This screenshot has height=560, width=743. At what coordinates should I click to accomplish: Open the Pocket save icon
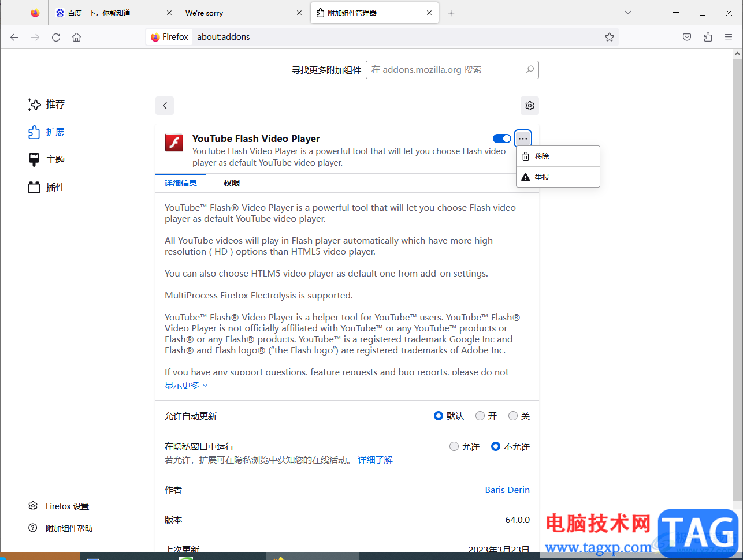tap(687, 37)
